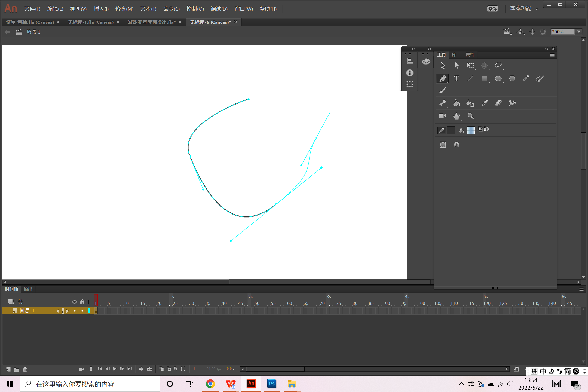Select the Text tool
Screen dimensions: 588x392
click(457, 79)
